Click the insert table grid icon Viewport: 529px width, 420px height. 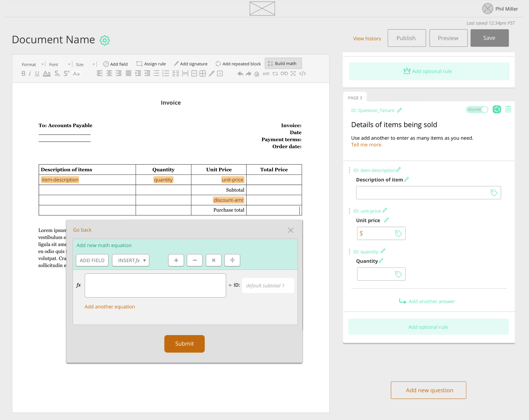pos(203,74)
